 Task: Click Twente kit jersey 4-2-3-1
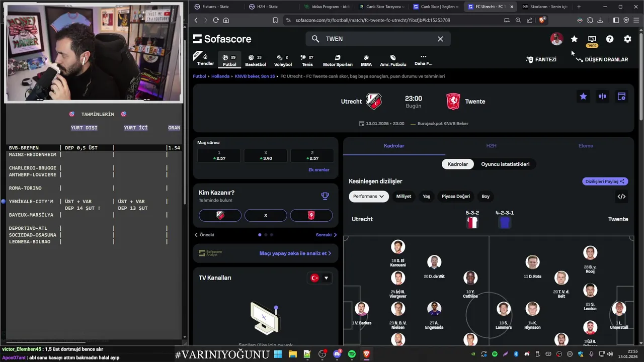click(505, 223)
